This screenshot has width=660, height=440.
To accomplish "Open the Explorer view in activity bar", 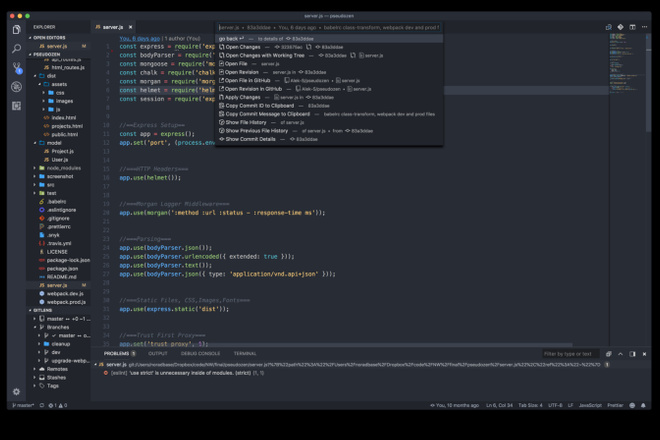I will point(16,29).
